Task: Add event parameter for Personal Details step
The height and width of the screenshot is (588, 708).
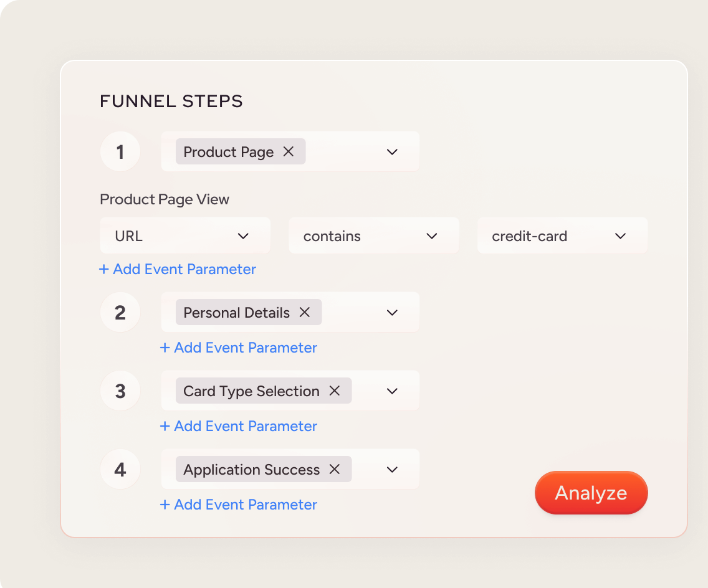Action: point(239,348)
